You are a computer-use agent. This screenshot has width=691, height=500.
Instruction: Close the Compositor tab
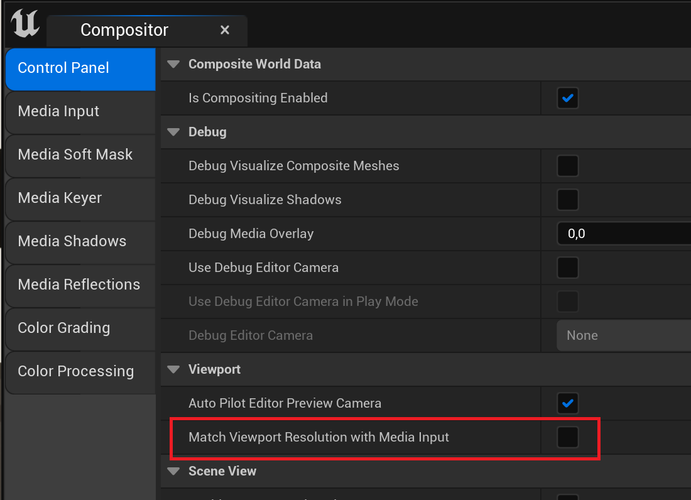click(225, 30)
